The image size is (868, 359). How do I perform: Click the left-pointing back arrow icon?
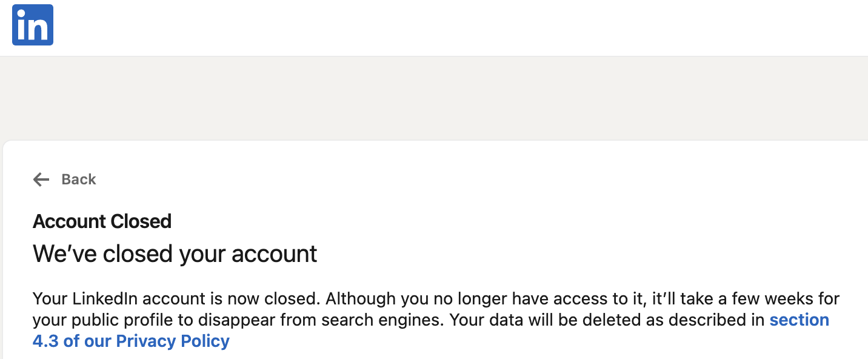coord(41,180)
